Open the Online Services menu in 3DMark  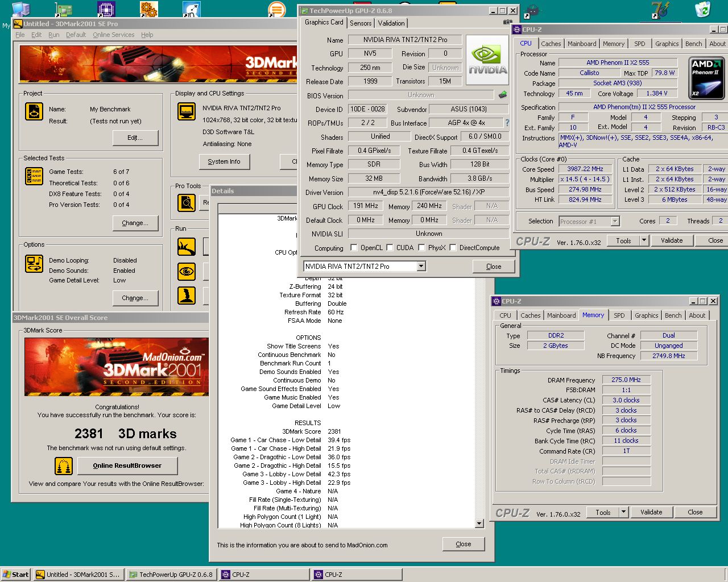pyautogui.click(x=114, y=35)
